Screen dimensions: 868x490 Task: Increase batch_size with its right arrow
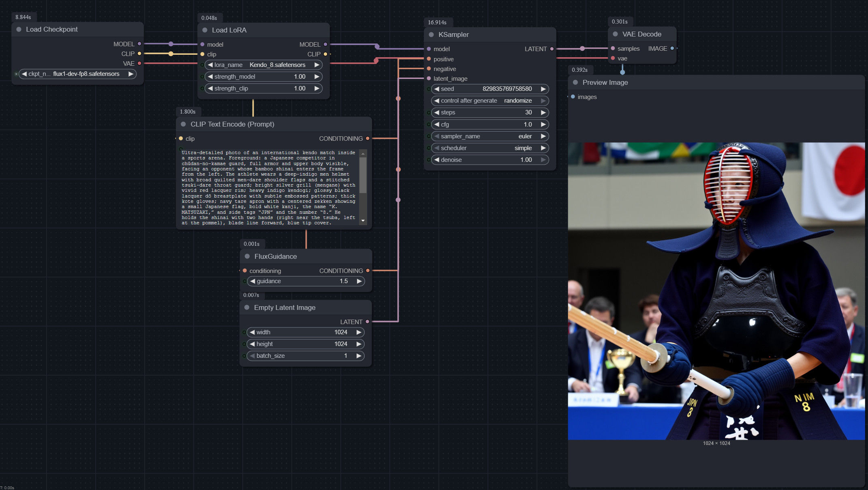tap(359, 356)
